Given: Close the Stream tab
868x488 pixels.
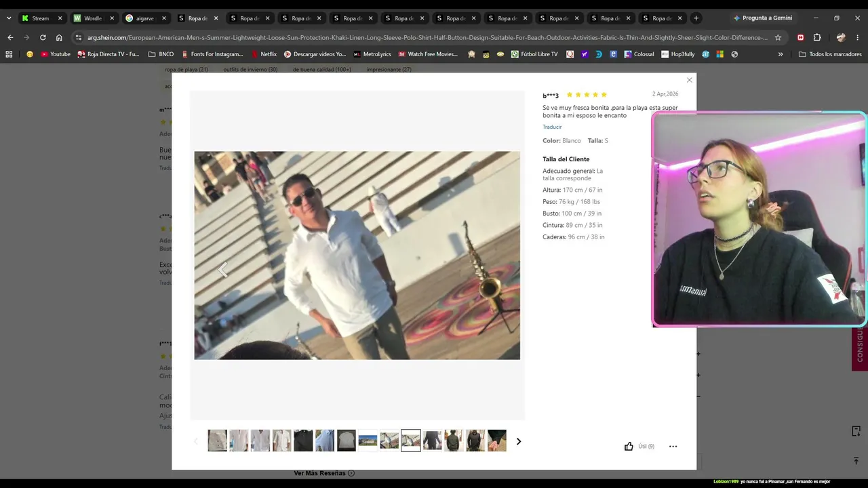Looking at the screenshot, I should pyautogui.click(x=60, y=18).
